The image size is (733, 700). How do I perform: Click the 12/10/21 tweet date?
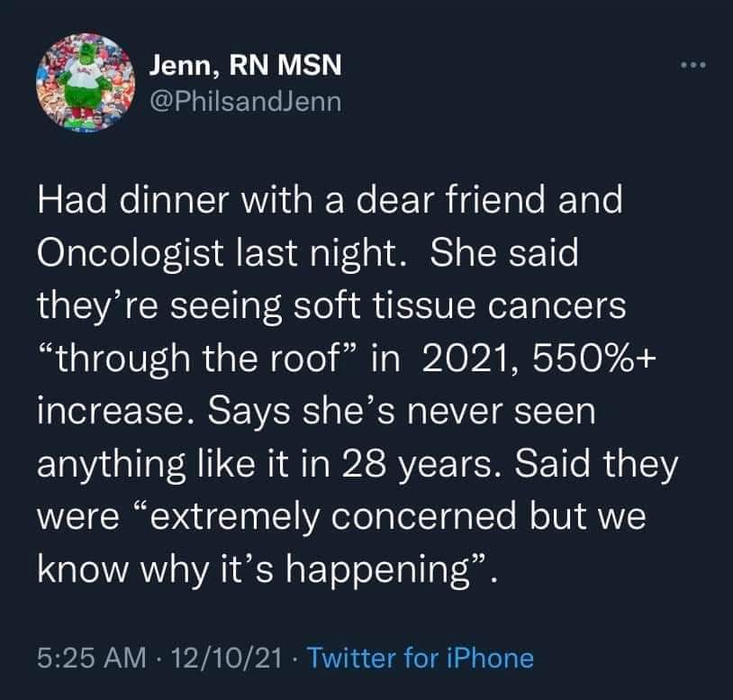[x=212, y=658]
